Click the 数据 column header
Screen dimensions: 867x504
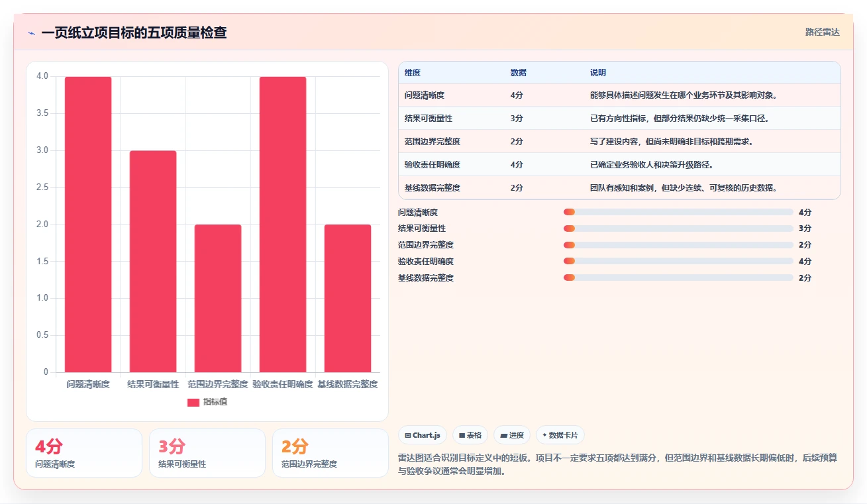tap(519, 72)
